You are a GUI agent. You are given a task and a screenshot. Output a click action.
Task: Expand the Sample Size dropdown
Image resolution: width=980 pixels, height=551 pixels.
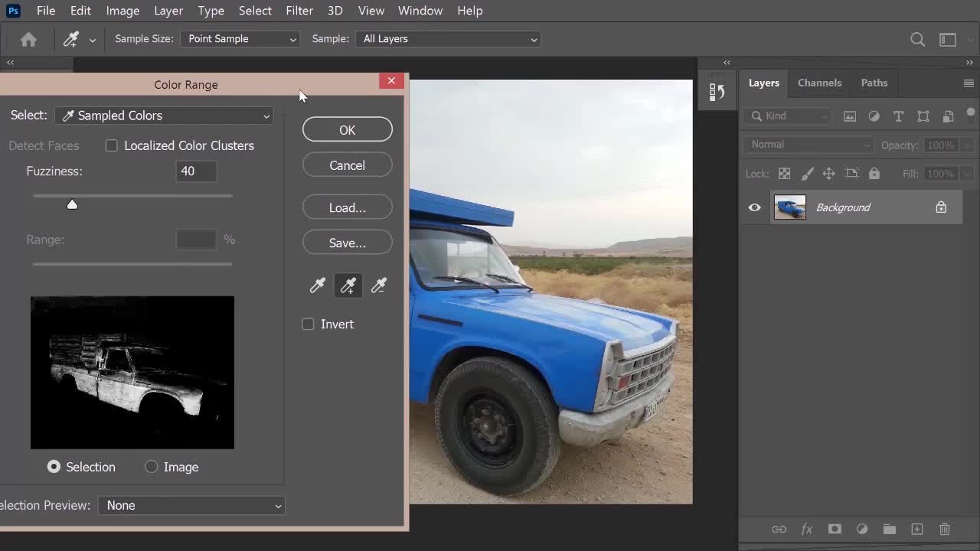pos(240,39)
